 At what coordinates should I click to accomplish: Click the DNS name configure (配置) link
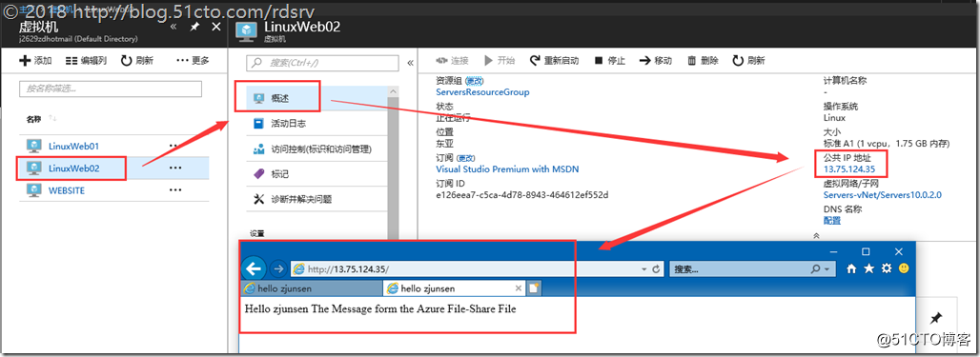click(832, 220)
